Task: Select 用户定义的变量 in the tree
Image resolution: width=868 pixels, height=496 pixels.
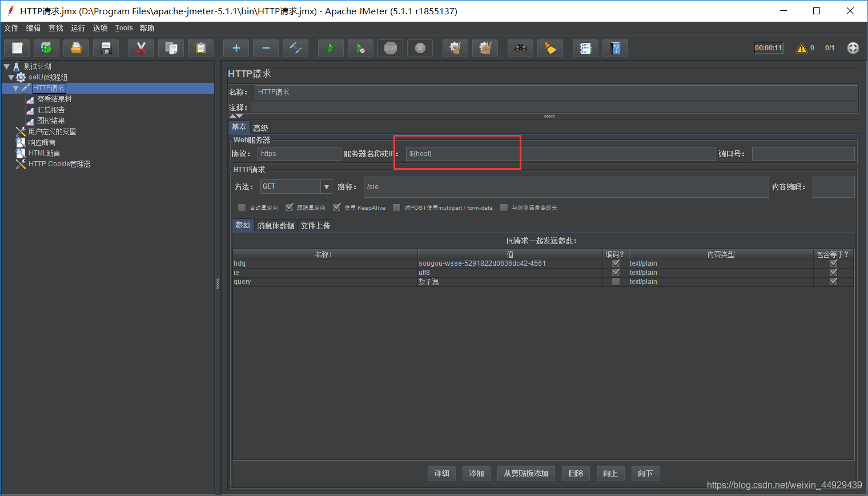Action: coord(52,131)
